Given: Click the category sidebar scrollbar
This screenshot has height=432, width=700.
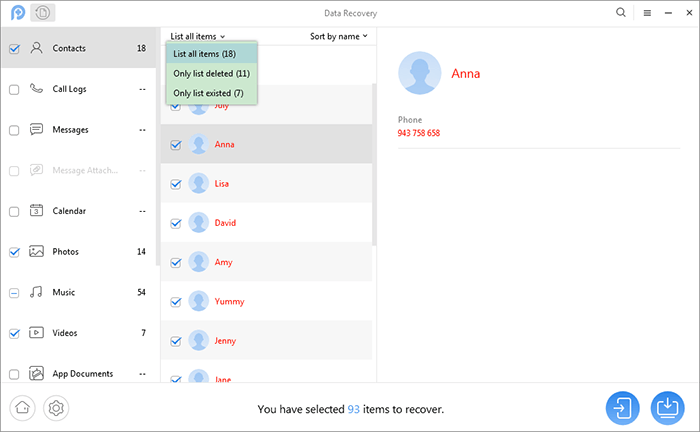Looking at the screenshot, I should coord(158,146).
